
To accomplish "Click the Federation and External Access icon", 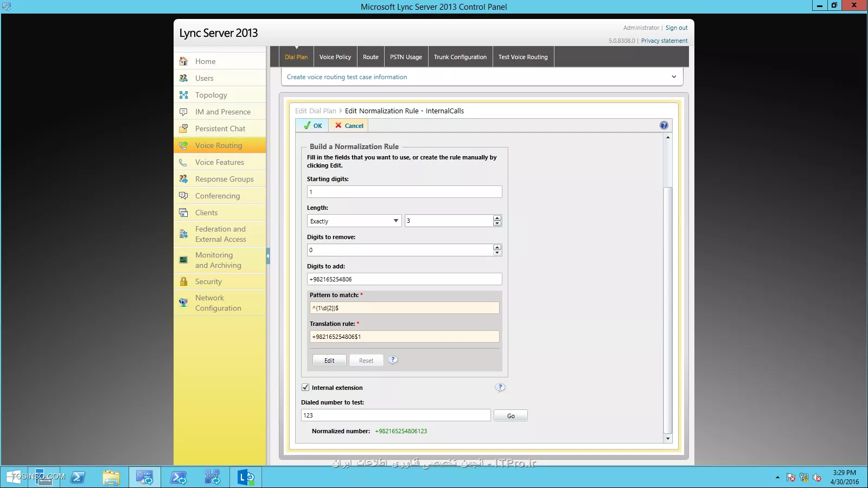I will tap(183, 234).
